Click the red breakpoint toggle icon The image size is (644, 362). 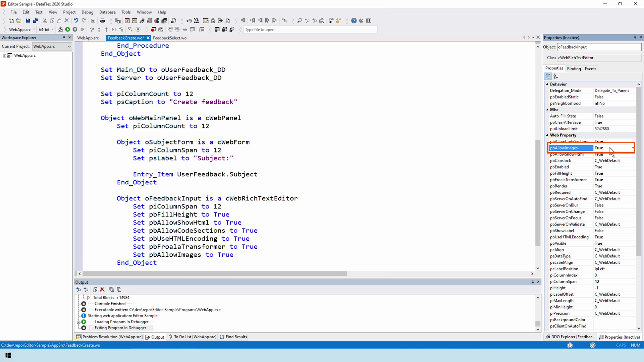tap(153, 29)
